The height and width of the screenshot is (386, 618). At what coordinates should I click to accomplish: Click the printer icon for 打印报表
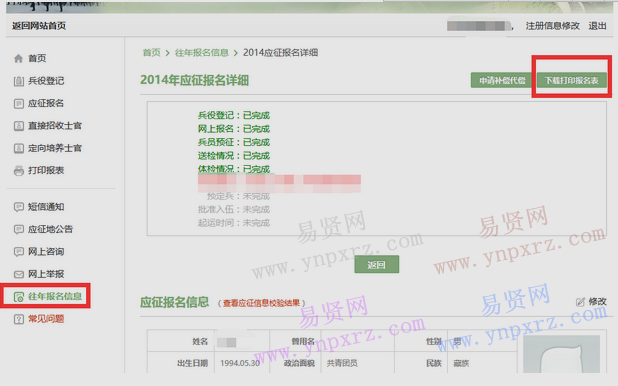[19, 171]
